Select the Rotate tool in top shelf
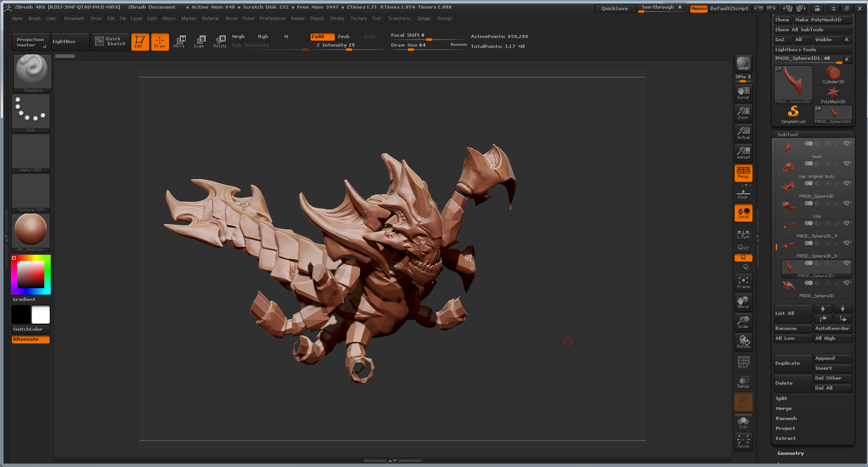This screenshot has width=868, height=467. [220, 41]
